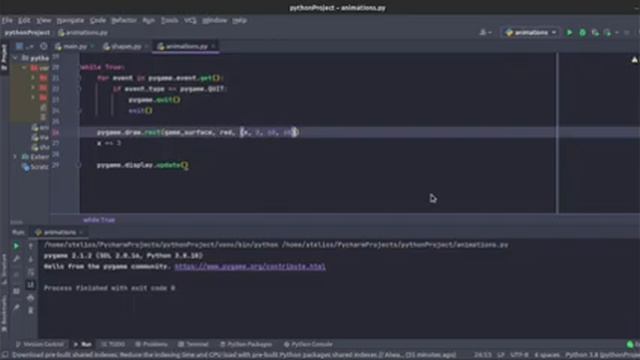Toggle the Project tool window sidebar tab
Viewport: 640px width, 360px height.
[4, 57]
